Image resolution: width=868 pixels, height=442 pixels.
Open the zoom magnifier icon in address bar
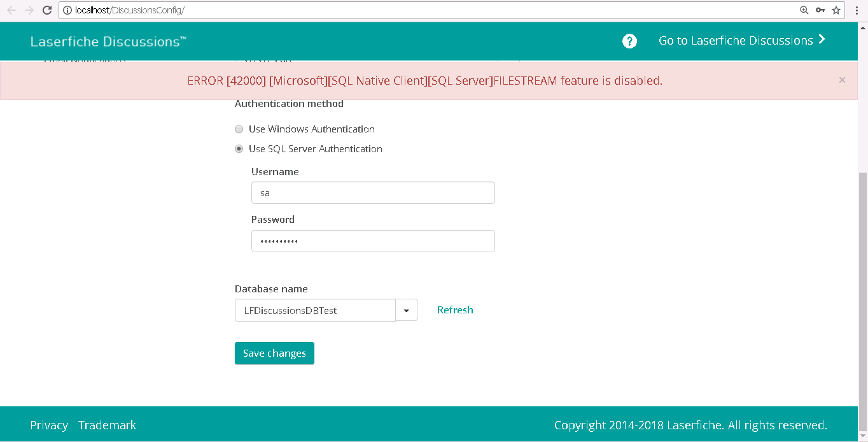804,10
